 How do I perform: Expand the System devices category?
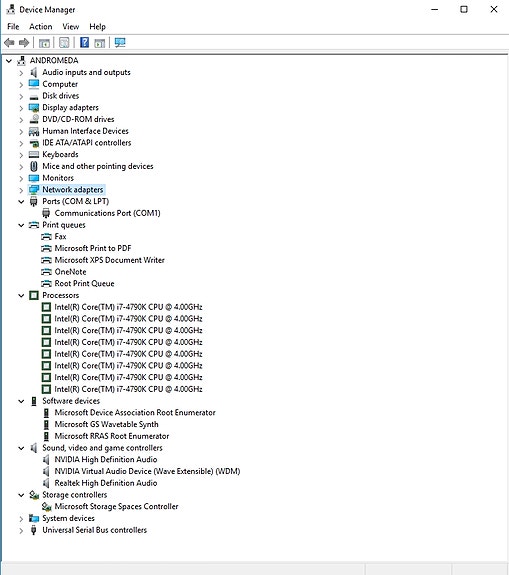pyautogui.click(x=21, y=519)
